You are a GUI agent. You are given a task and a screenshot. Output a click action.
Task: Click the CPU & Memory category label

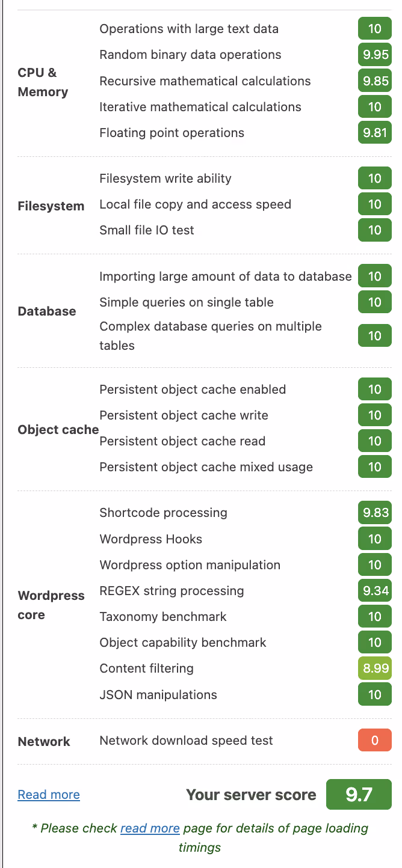point(43,82)
